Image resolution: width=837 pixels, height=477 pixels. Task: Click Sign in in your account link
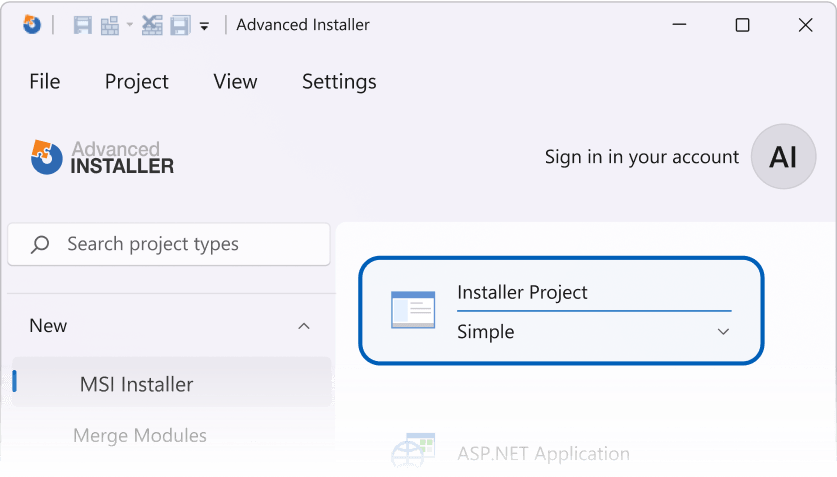click(x=642, y=157)
